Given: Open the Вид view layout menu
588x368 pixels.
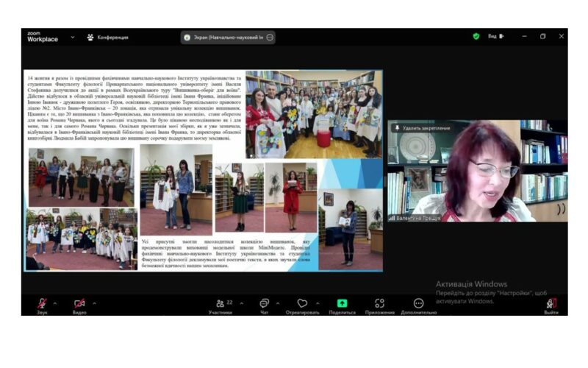Looking at the screenshot, I should click(495, 36).
